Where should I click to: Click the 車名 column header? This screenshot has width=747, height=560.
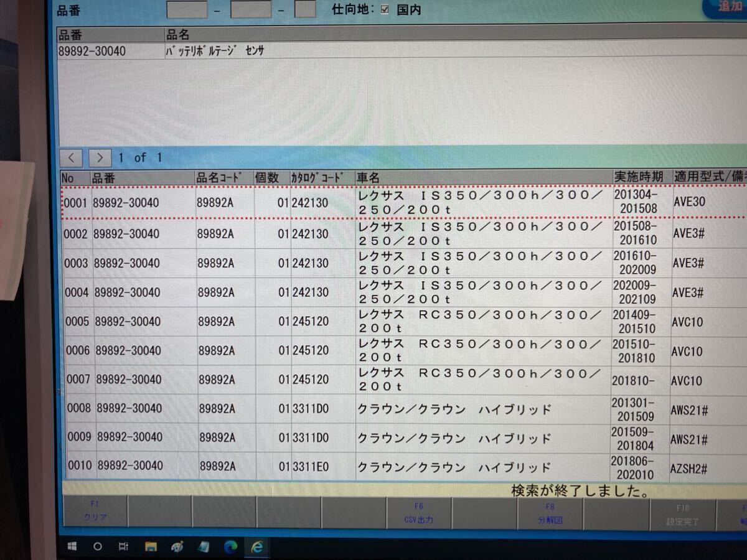(x=484, y=177)
